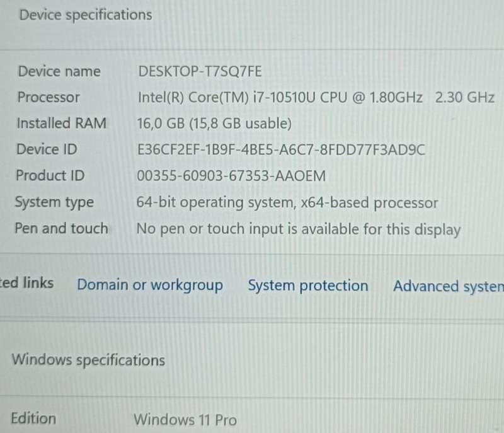The width and height of the screenshot is (504, 433).
Task: Select device name value DESKTOP-T7SQ7FE
Action: (x=200, y=71)
